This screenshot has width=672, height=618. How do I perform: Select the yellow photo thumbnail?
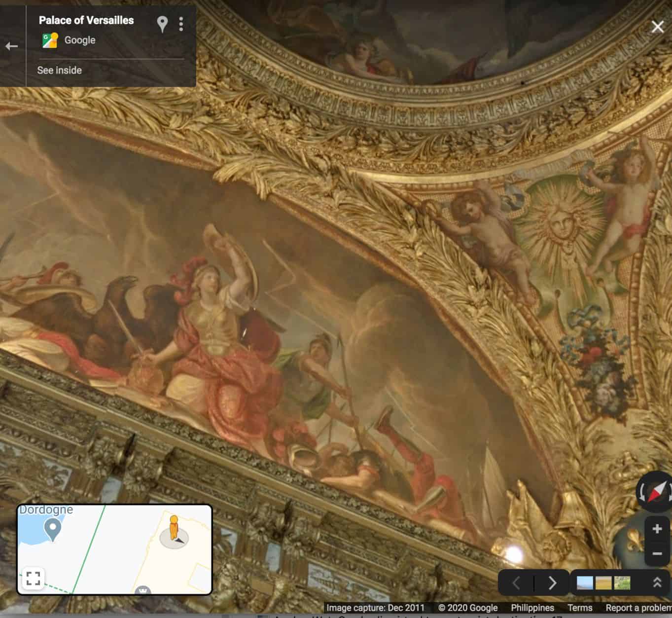(x=603, y=583)
